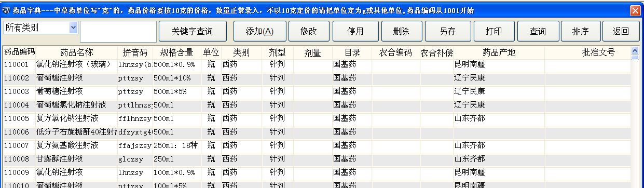The image size is (644, 188).
Task: Select drug code 110001 cell
Action: click(19, 64)
